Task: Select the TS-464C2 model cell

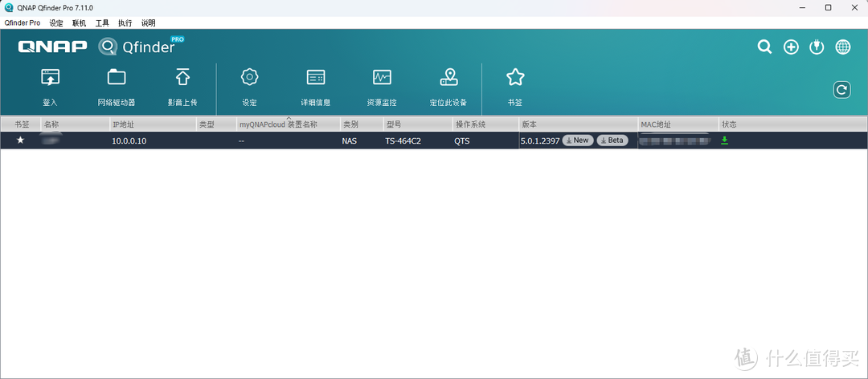Action: point(403,141)
